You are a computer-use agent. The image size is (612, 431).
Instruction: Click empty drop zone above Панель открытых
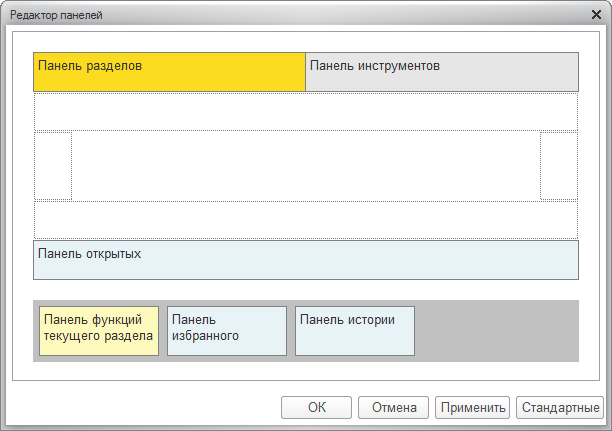tap(306, 219)
